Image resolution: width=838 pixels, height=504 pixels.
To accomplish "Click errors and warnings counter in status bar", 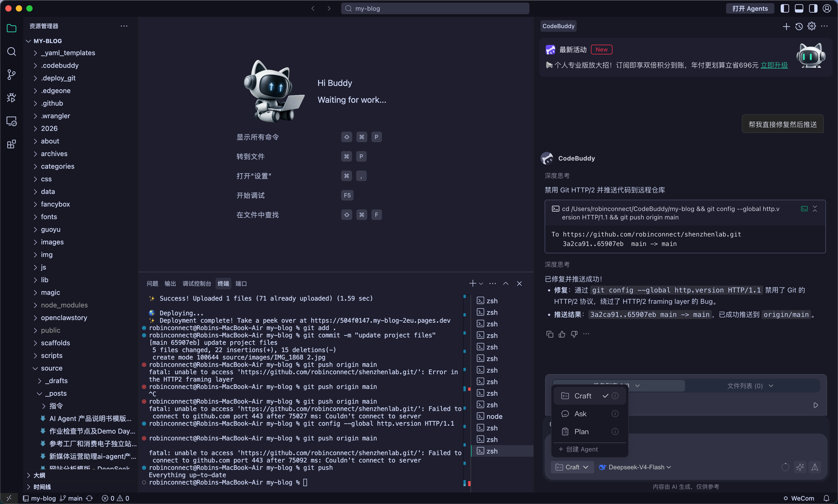I will click(x=115, y=498).
